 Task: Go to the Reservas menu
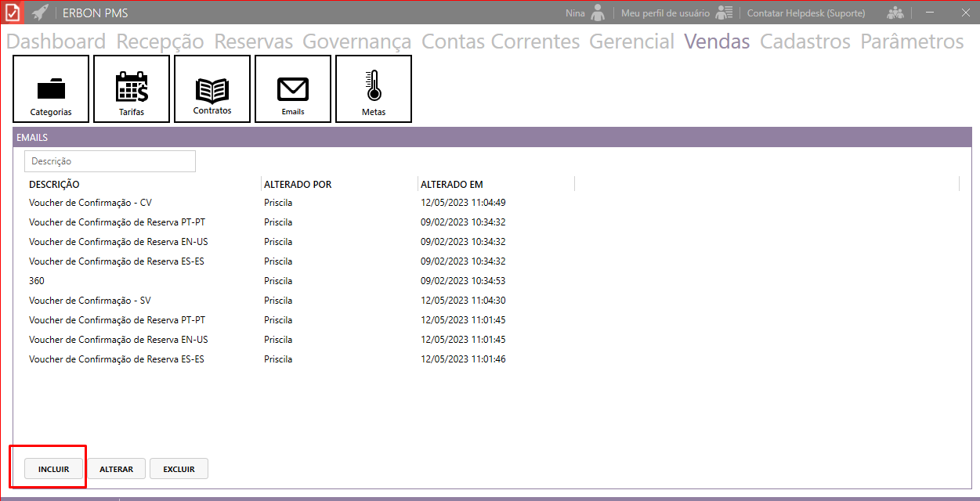pos(253,41)
